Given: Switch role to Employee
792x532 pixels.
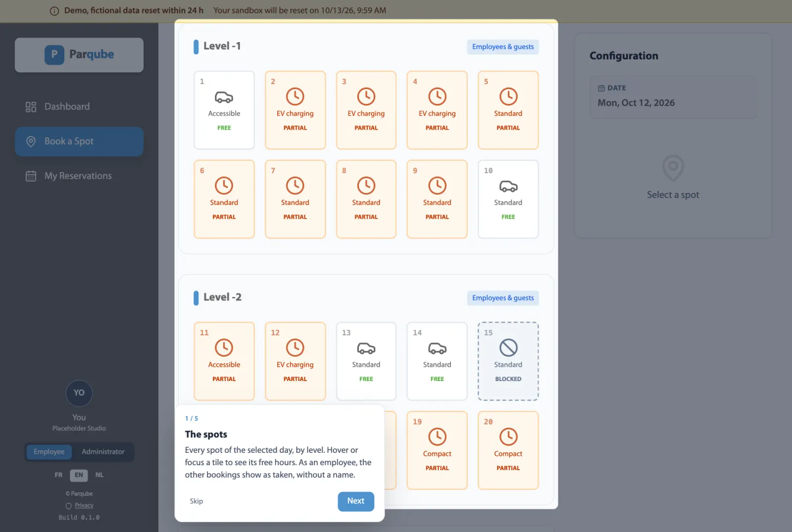Looking at the screenshot, I should (49, 452).
